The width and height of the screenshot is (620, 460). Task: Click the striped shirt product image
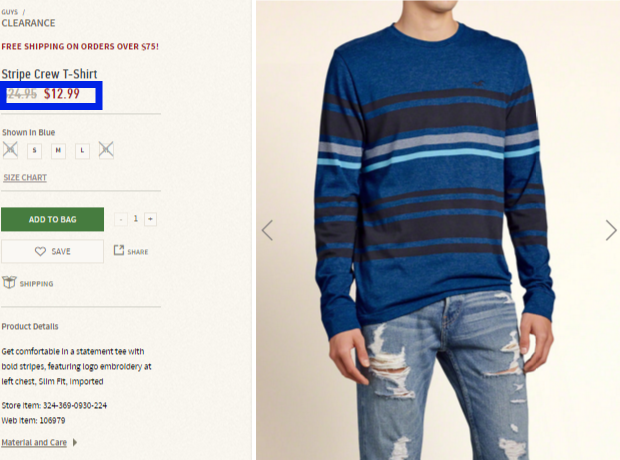438,230
